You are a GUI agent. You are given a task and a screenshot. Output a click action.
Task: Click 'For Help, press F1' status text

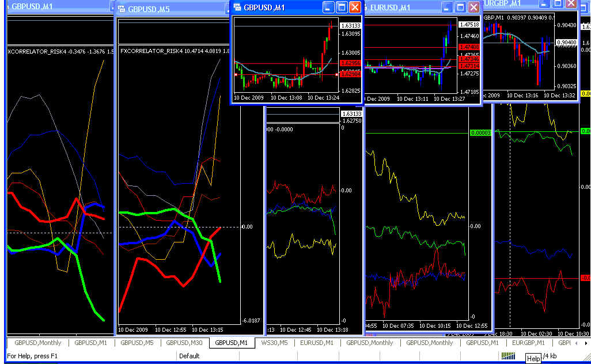coord(32,356)
